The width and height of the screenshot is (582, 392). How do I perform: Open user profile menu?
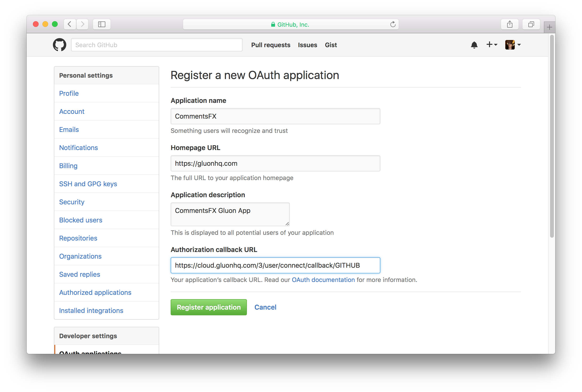pos(513,45)
